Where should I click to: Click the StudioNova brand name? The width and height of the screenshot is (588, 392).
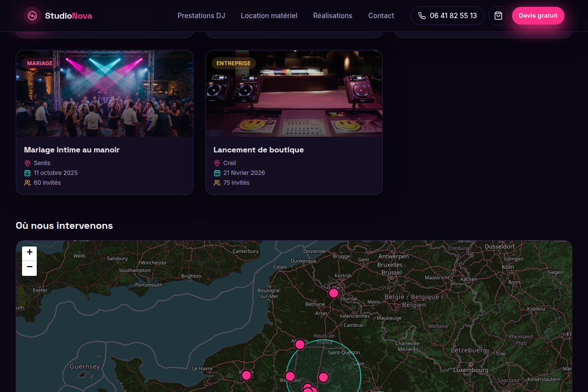pos(69,16)
